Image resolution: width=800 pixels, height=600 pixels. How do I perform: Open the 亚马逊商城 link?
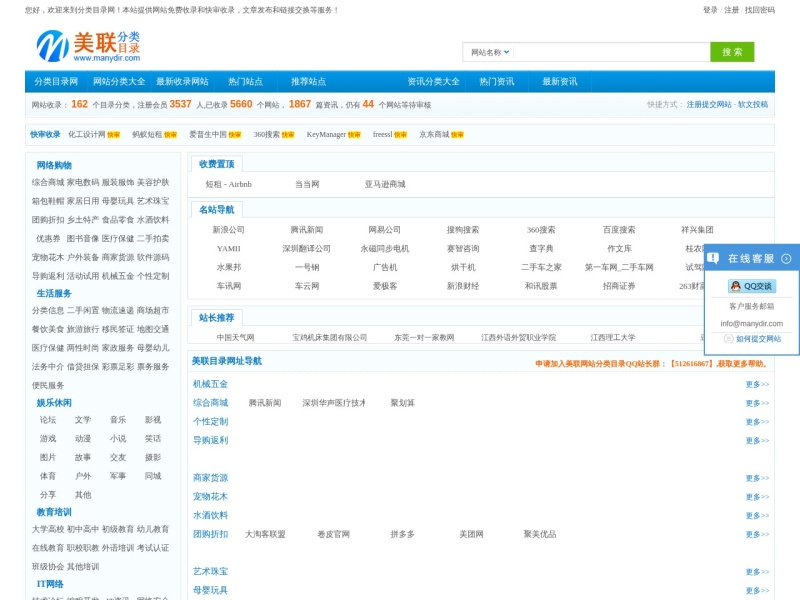(385, 184)
